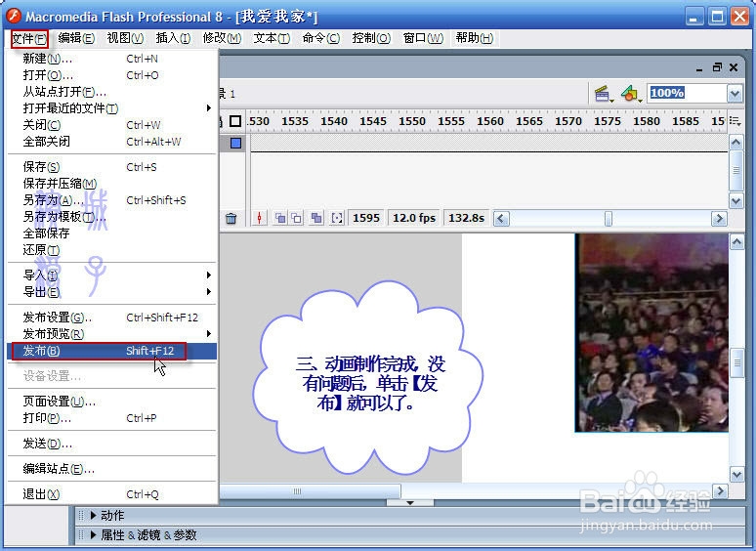Choose 全部保存 menu entry
756x551 pixels.
click(112, 233)
